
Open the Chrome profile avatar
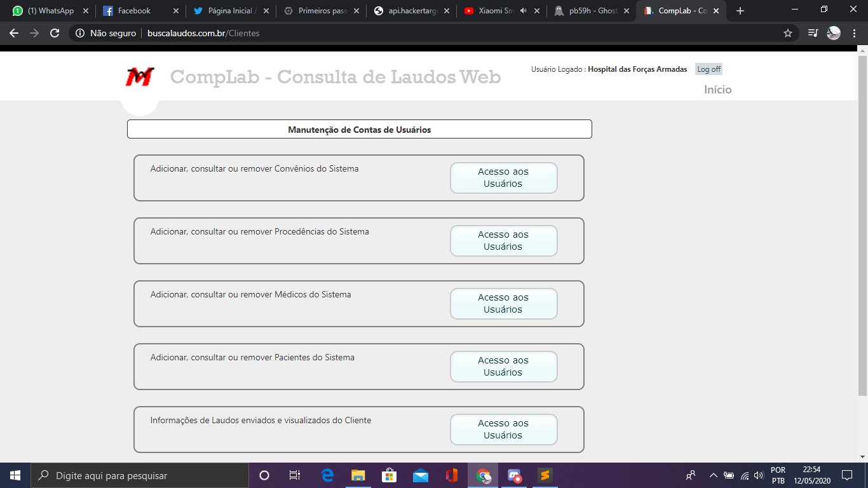click(834, 33)
